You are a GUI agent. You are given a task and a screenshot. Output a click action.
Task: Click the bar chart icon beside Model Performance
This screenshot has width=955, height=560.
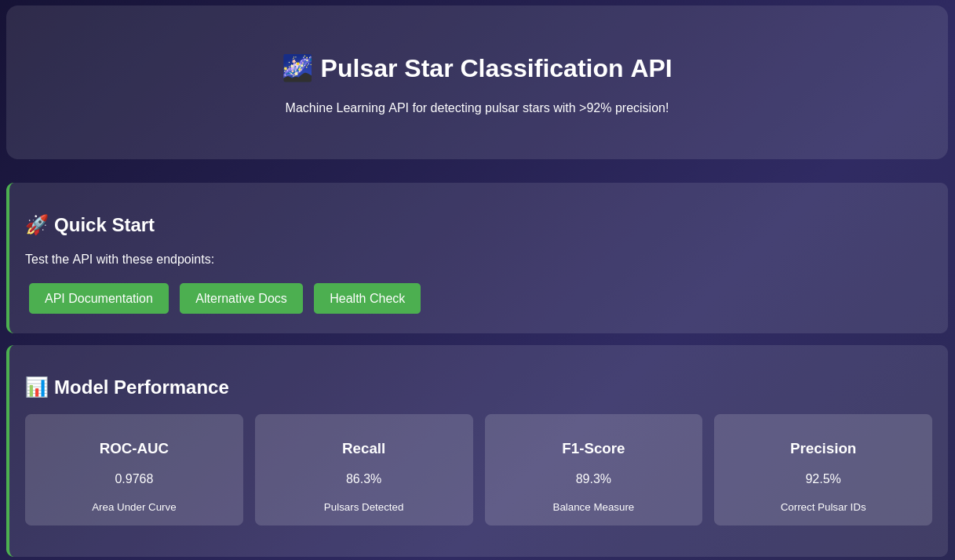click(37, 387)
